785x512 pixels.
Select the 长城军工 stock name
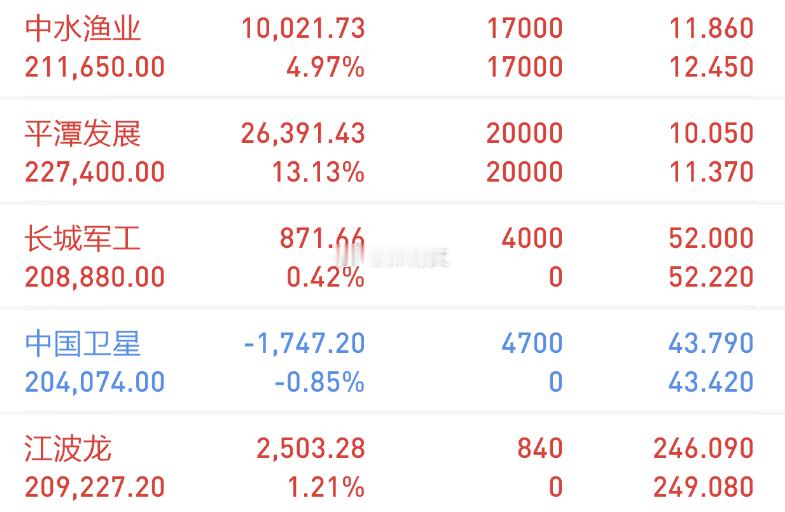coord(83,238)
